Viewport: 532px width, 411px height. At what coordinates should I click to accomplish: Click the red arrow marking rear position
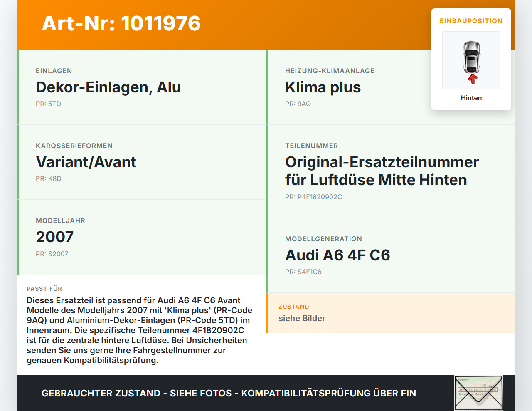(471, 79)
